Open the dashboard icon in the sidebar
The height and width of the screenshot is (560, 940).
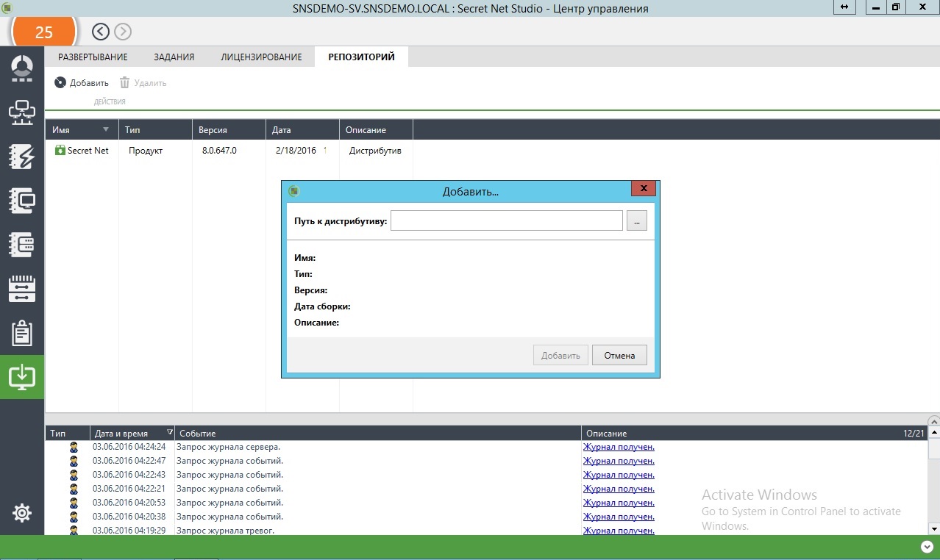pos(22,68)
